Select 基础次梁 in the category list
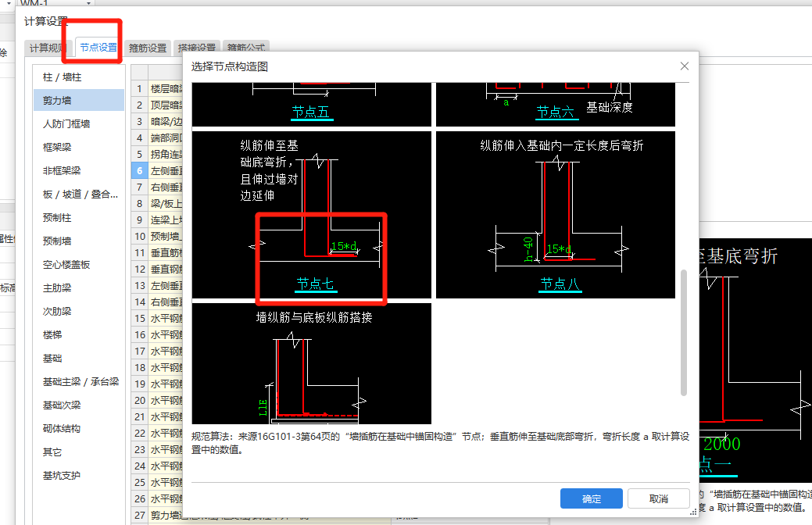 (x=79, y=405)
